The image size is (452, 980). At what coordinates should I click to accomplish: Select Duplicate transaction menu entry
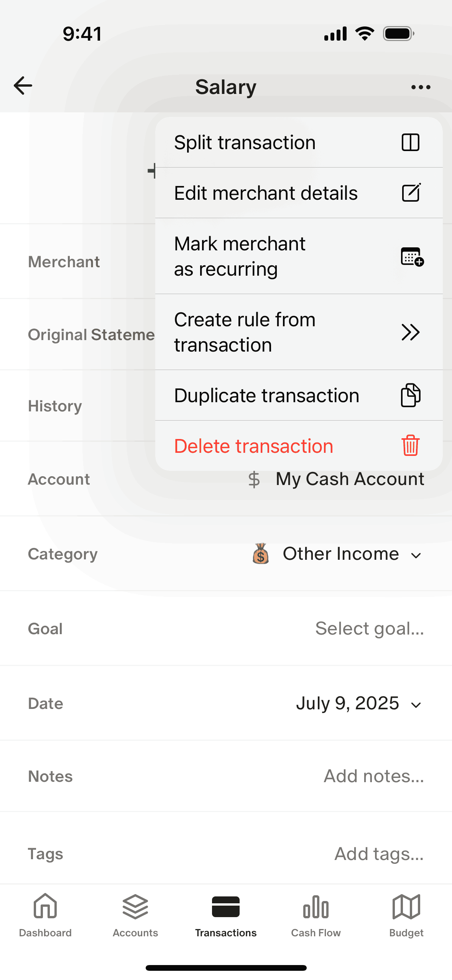point(266,396)
